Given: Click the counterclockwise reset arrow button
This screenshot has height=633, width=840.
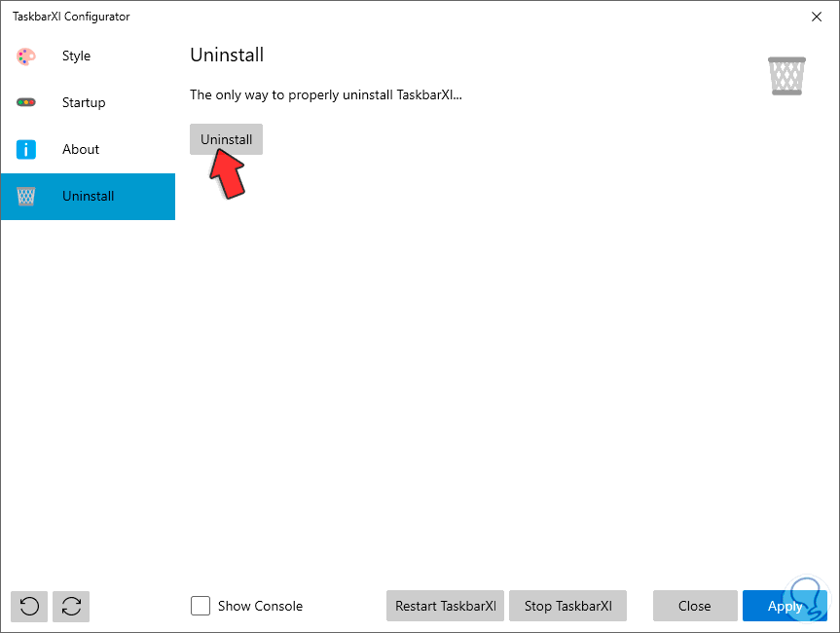Looking at the screenshot, I should 29,606.
